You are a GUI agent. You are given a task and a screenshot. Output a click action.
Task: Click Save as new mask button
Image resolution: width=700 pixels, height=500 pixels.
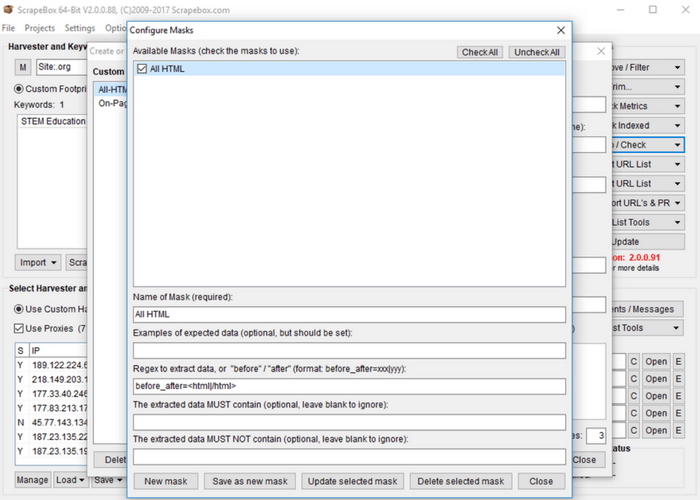[250, 481]
